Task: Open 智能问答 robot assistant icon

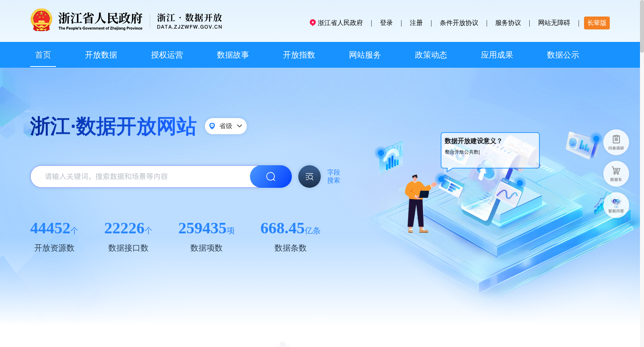Action: (x=616, y=205)
